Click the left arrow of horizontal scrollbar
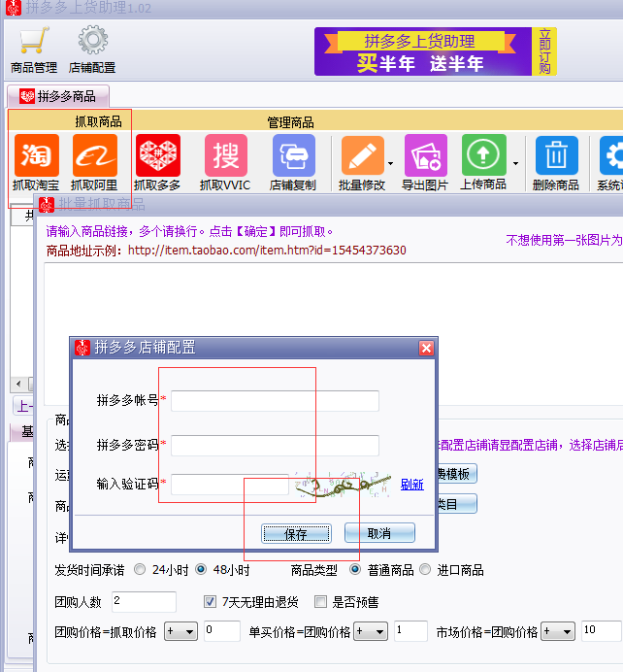Image resolution: width=623 pixels, height=672 pixels. click(x=18, y=384)
